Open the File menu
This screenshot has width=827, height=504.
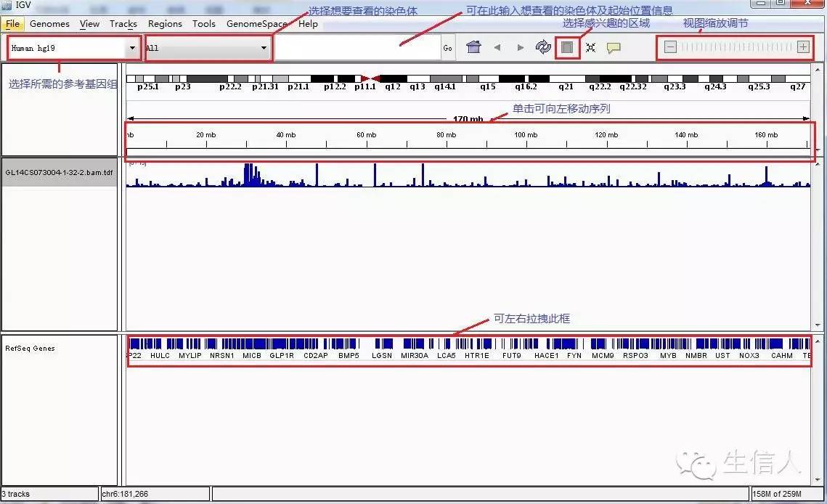[12, 24]
